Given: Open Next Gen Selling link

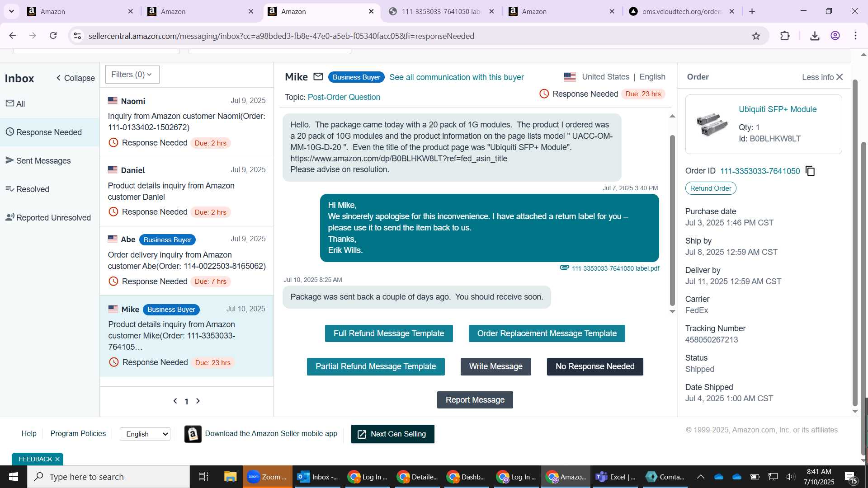Looking at the screenshot, I should (392, 434).
